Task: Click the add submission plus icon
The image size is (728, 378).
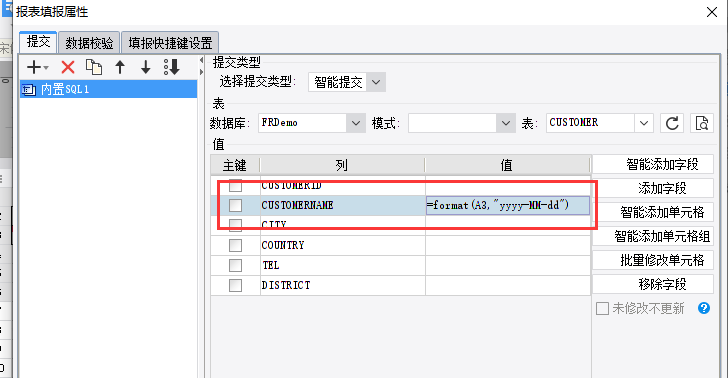Action: click(34, 67)
